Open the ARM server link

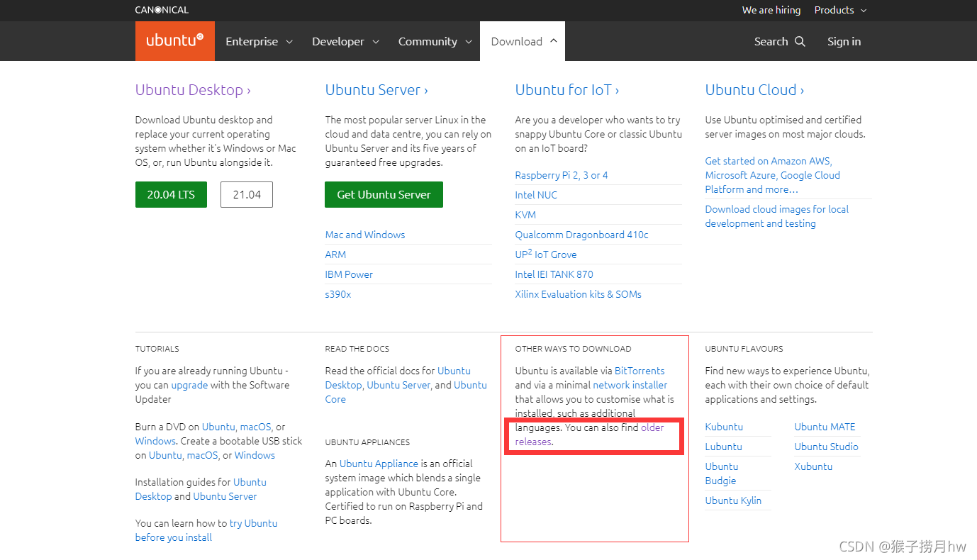tap(335, 254)
